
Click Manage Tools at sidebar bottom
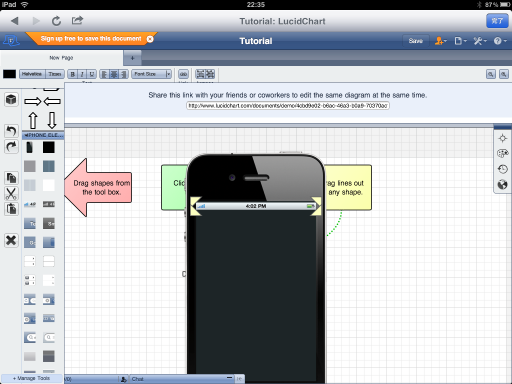point(32,378)
